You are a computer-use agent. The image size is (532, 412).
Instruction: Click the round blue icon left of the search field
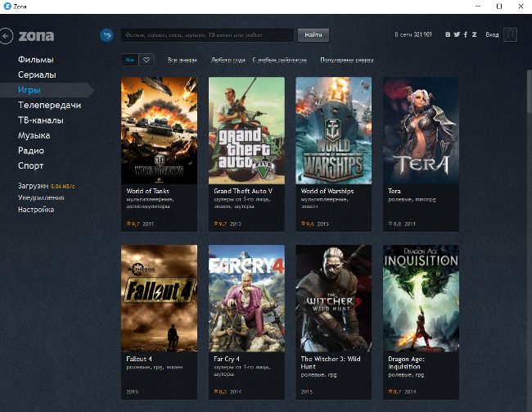click(106, 35)
